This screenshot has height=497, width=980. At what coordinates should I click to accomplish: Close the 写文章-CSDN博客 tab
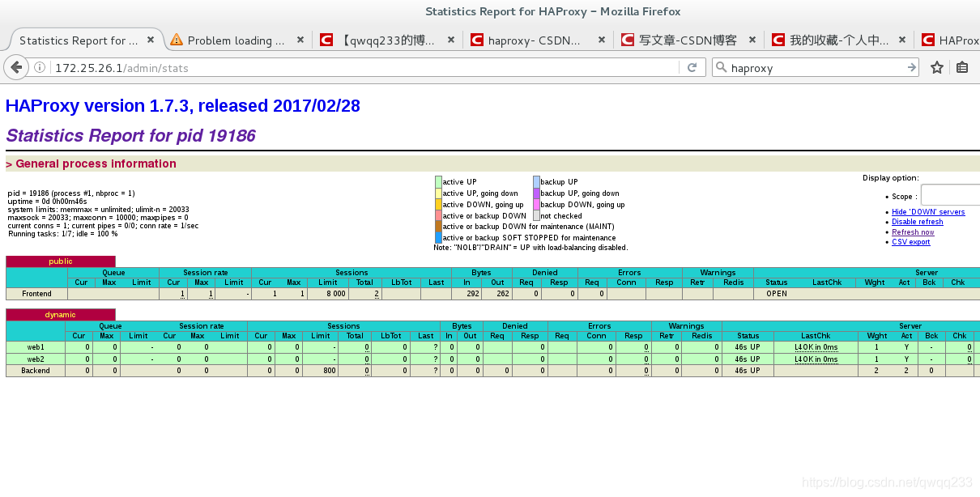coord(752,40)
